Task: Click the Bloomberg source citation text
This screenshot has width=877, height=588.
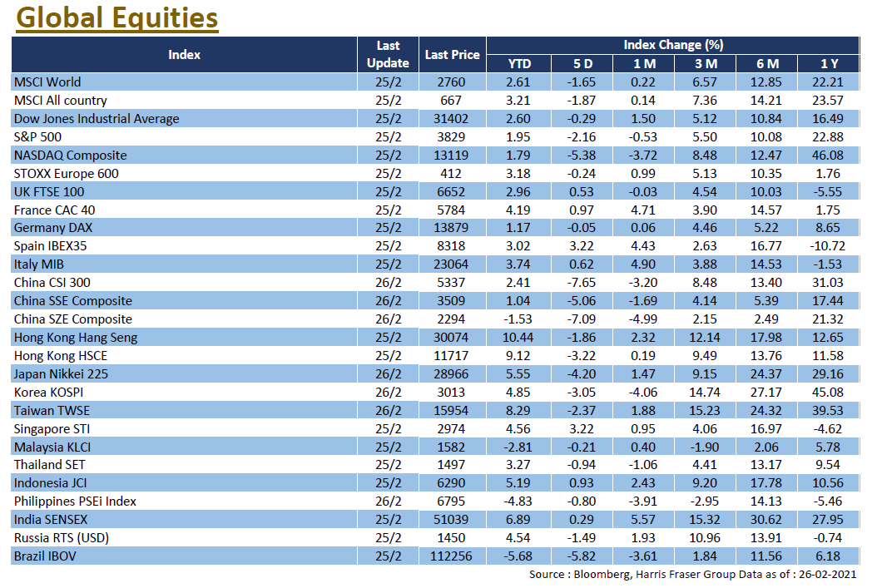Action: (x=692, y=575)
